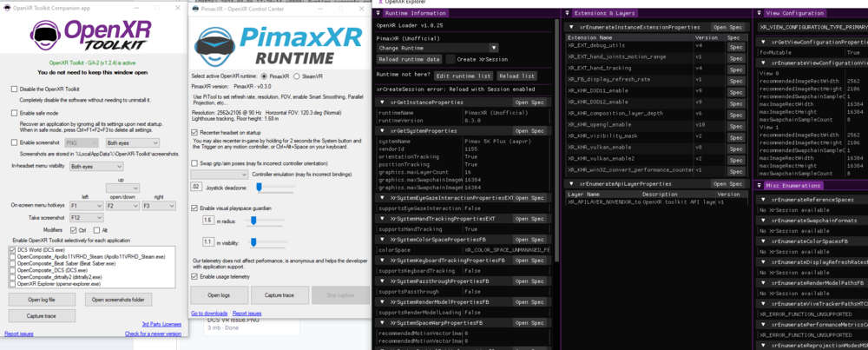868x350 pixels.
Task: Collapse xrEnumerateInstanceExtensionProperties section
Action: [572, 27]
